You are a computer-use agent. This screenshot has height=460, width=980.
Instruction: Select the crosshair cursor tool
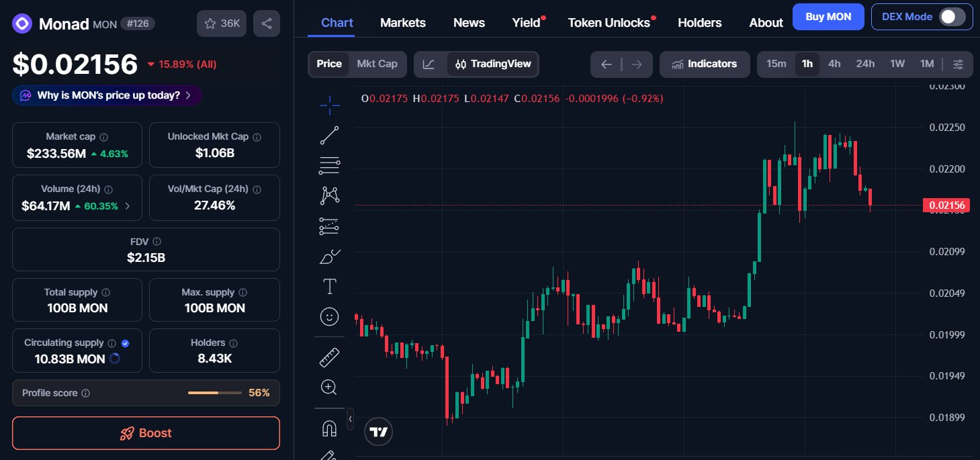click(329, 104)
